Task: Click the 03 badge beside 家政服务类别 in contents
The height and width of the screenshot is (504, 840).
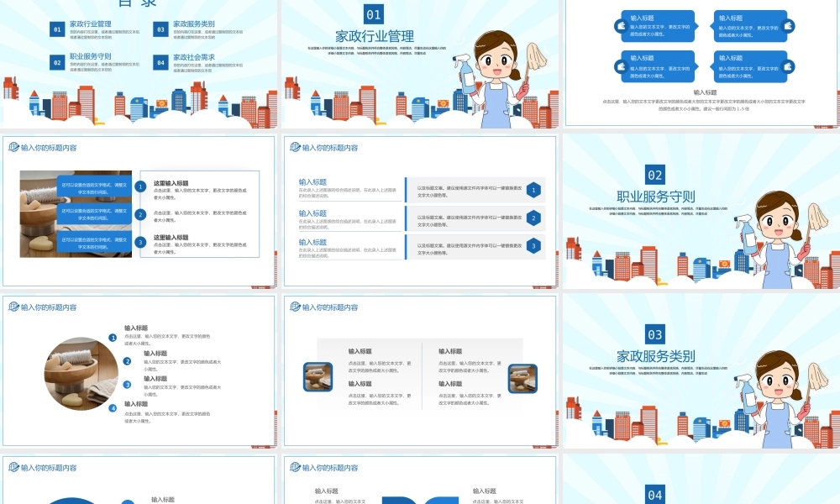Action: point(160,29)
